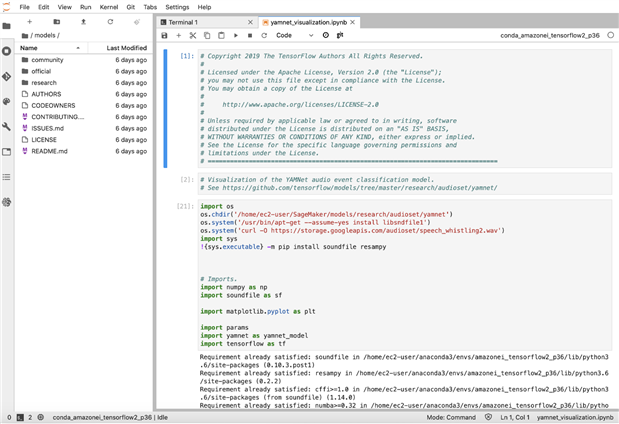Select the yamnet_visualization.ipynb tab
Image resolution: width=619 pixels, height=424 pixels.
[x=308, y=23]
